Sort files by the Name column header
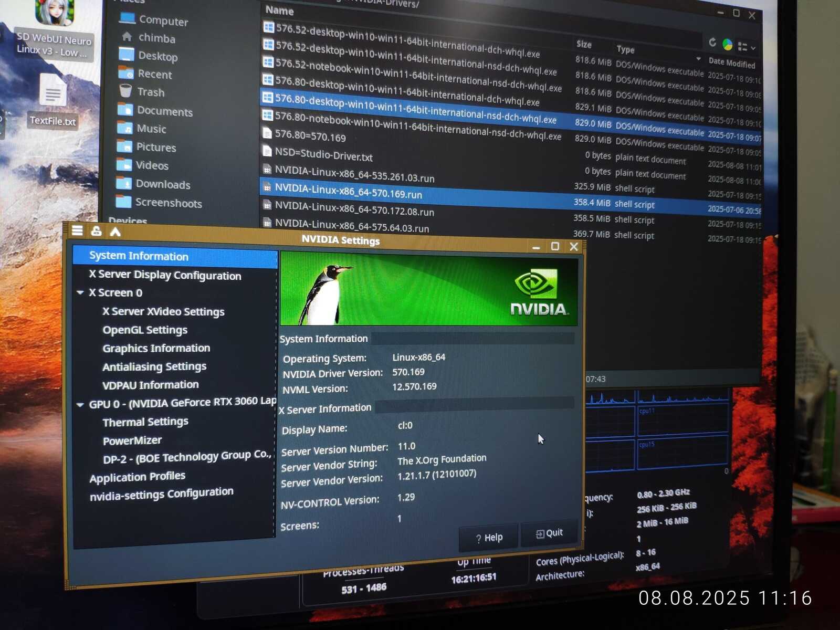This screenshot has width=840, height=630. point(280,10)
